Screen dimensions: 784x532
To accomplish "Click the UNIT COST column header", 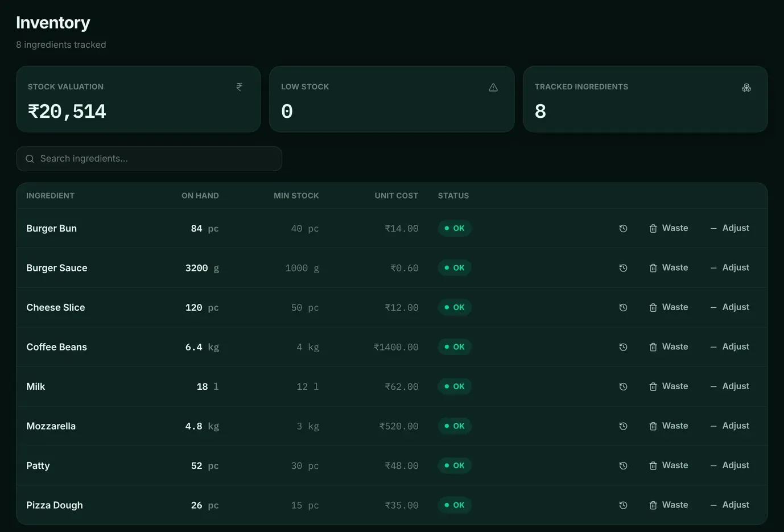I will (x=397, y=196).
